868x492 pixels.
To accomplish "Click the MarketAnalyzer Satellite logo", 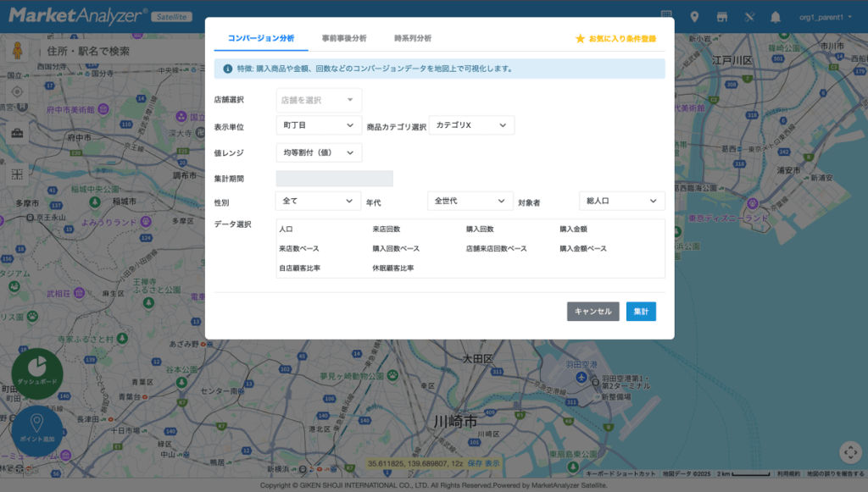I will click(100, 16).
